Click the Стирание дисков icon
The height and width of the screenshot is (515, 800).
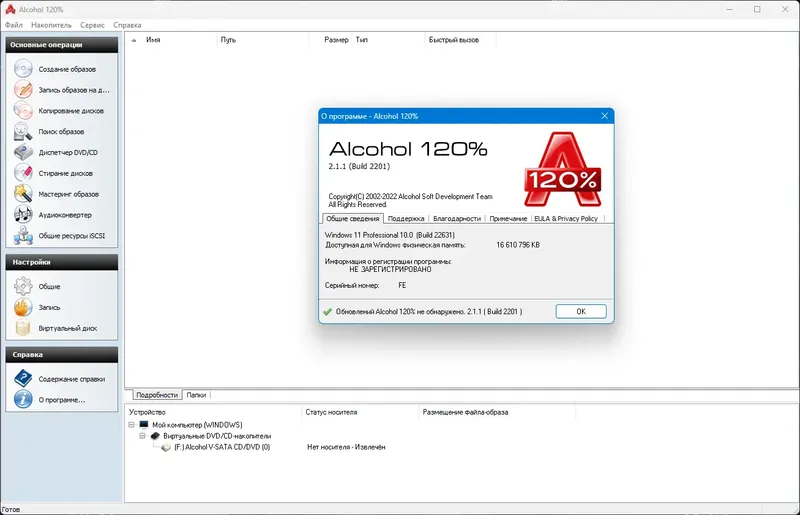[x=23, y=173]
